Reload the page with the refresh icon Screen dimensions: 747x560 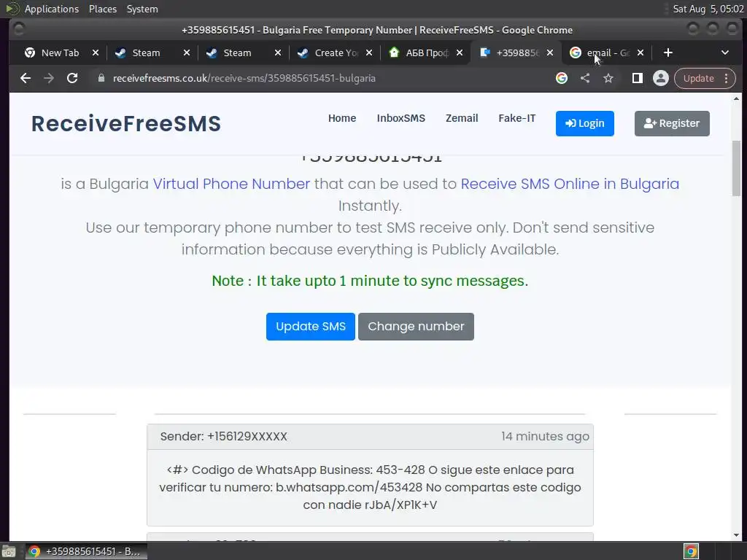[x=72, y=78]
